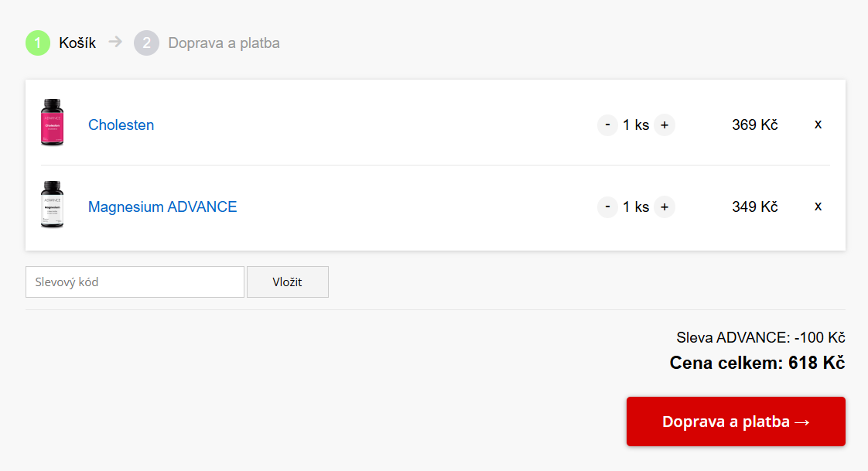
Task: Select the Košík step label
Action: pos(77,43)
